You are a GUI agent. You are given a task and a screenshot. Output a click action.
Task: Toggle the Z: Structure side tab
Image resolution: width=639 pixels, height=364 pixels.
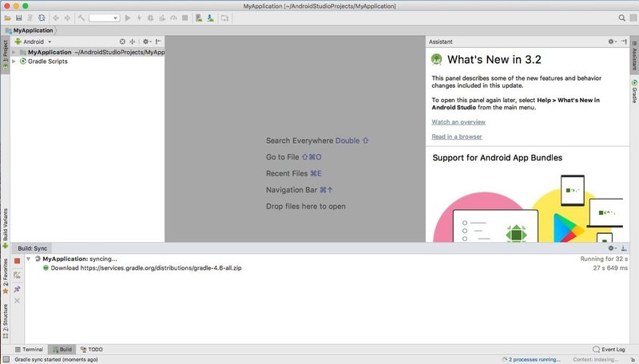(x=6, y=321)
